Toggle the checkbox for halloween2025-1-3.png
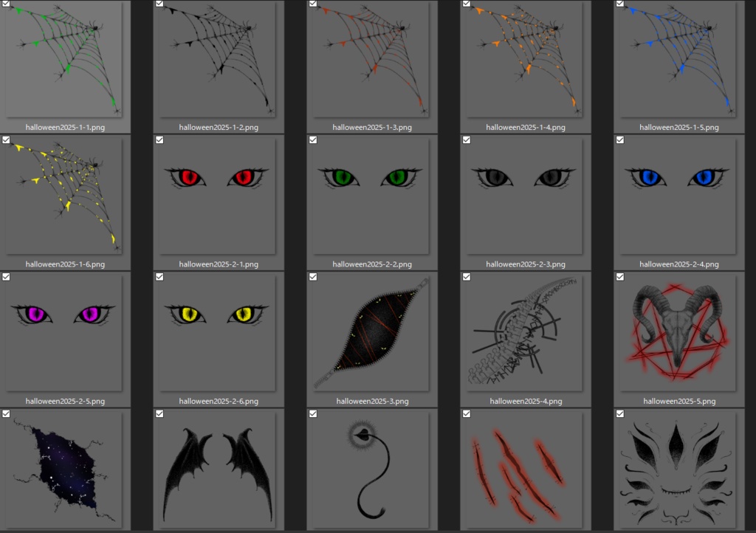 coord(313,4)
